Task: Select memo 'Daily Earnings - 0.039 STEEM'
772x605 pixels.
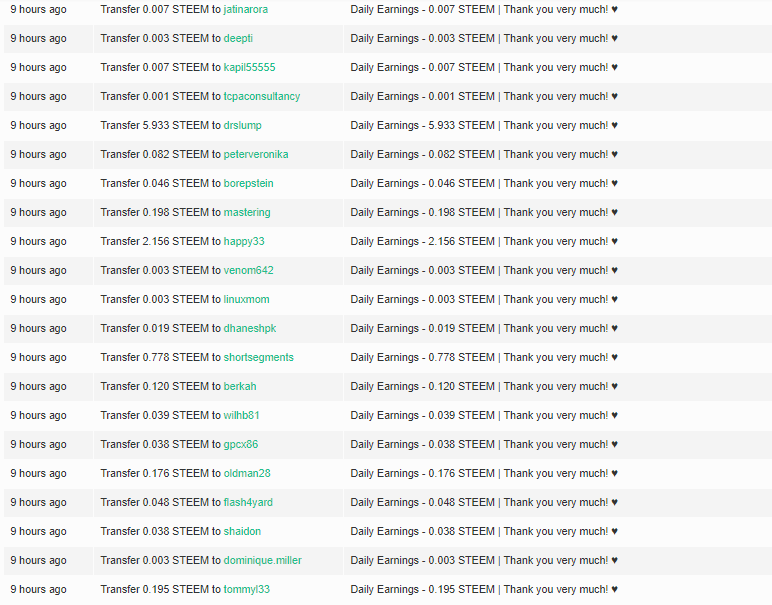Action: tap(422, 416)
